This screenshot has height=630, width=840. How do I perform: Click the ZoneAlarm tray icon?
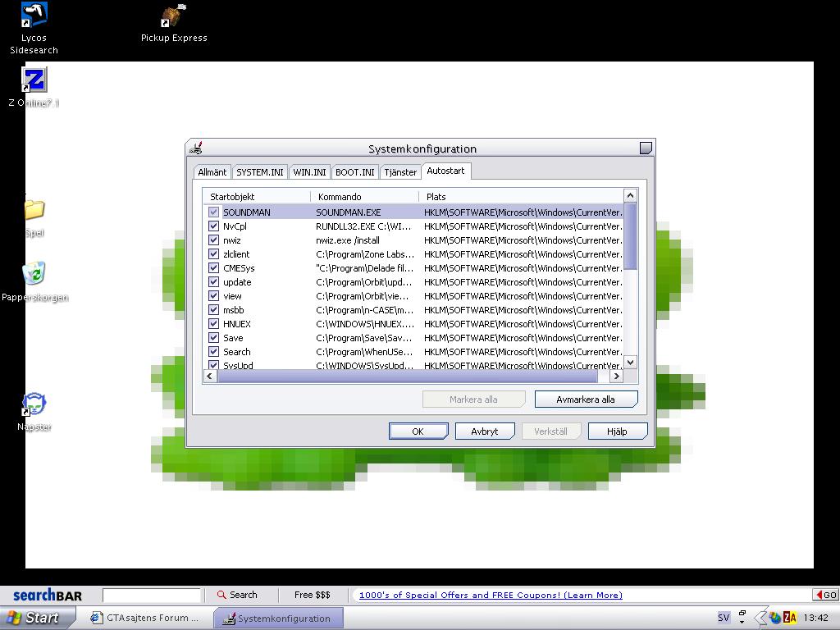(790, 617)
